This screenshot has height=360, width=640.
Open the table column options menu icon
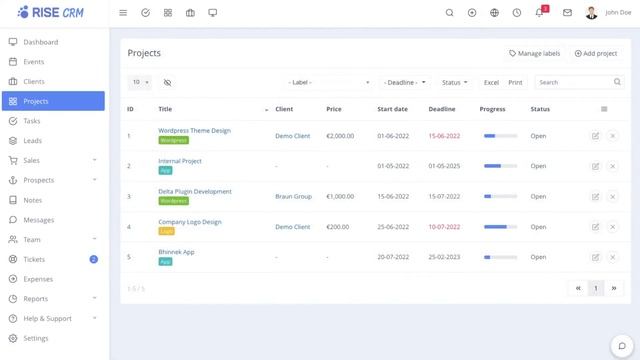[x=604, y=109]
